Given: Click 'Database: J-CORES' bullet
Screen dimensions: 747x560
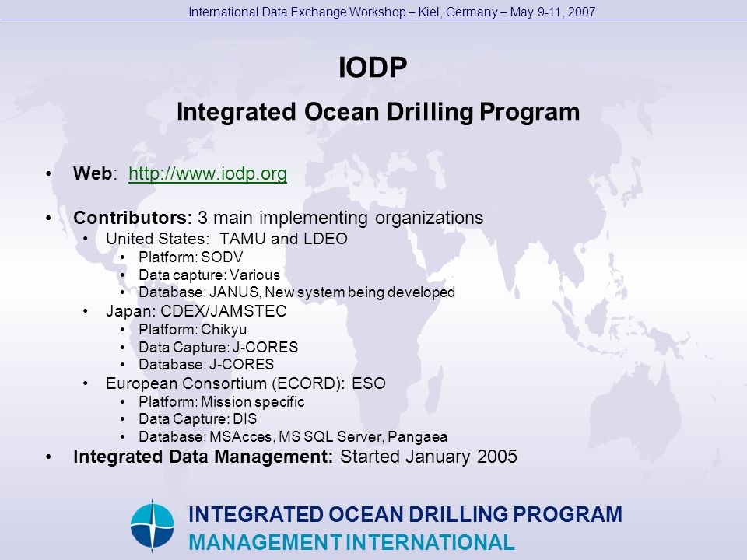Looking at the screenshot, I should pyautogui.click(x=206, y=364).
